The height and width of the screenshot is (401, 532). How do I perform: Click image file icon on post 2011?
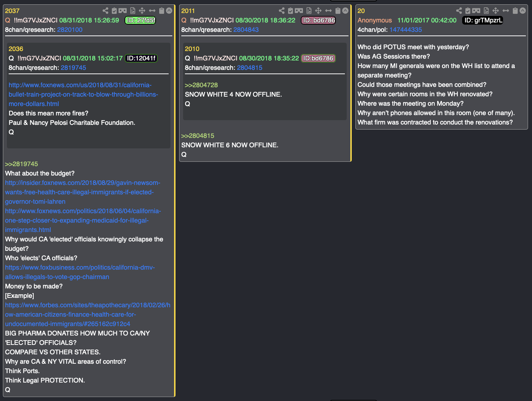point(309,10)
